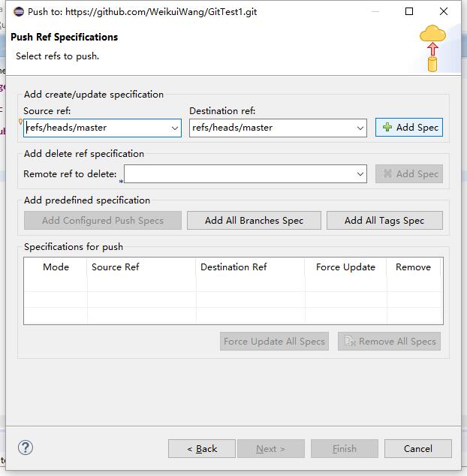Click the Mode column header
The image size is (467, 476).
pos(56,267)
